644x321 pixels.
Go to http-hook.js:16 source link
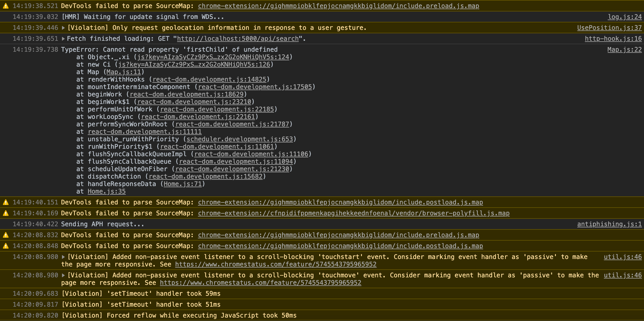[x=613, y=39]
